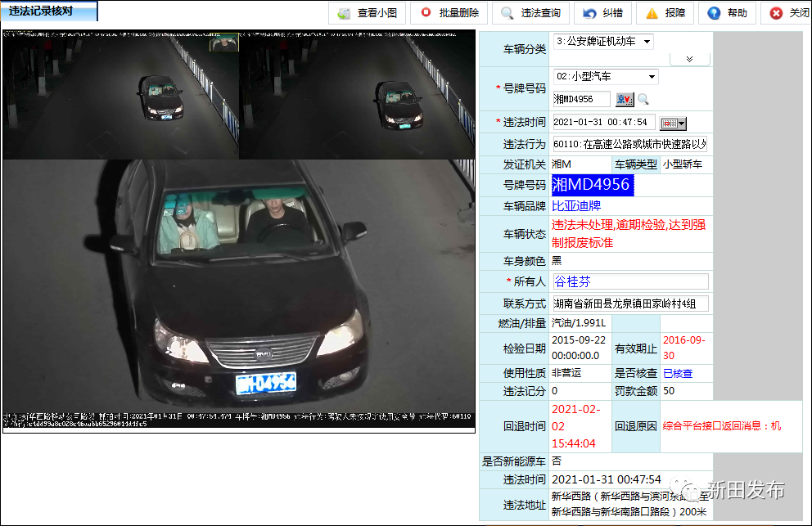The width and height of the screenshot is (812, 526).
Task: Click the plate province selector icon
Action: tap(625, 100)
